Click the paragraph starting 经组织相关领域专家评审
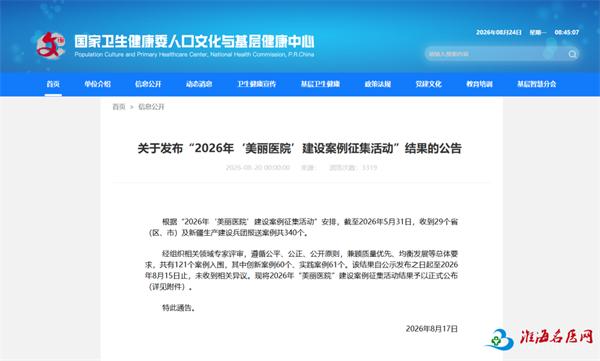The height and width of the screenshot is (361, 600). click(x=302, y=270)
